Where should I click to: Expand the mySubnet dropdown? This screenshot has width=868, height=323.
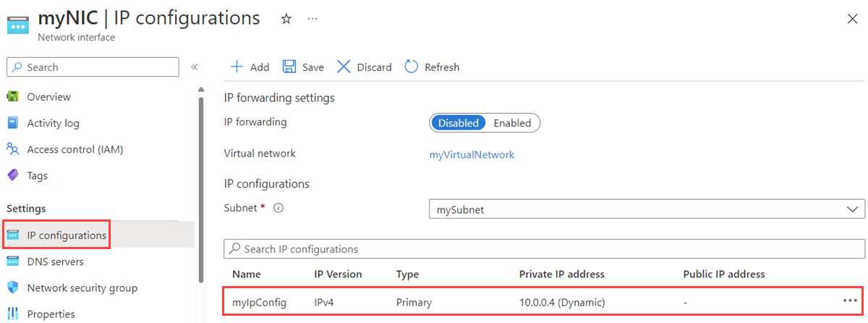coord(851,210)
